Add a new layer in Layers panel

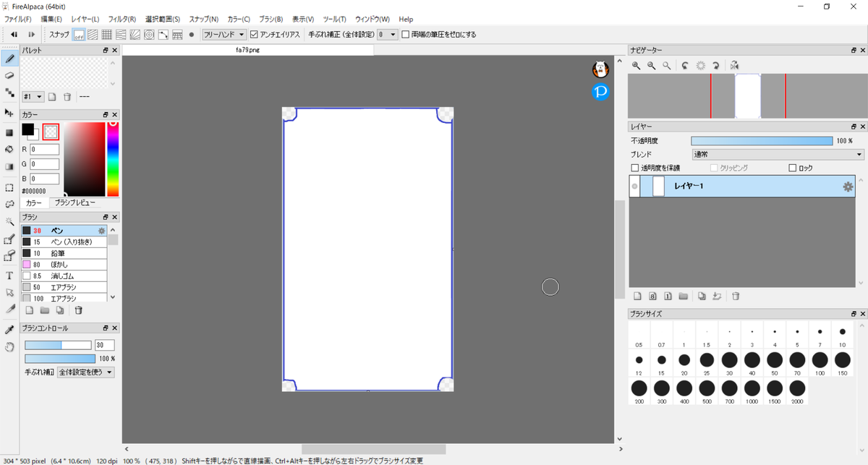tap(637, 296)
